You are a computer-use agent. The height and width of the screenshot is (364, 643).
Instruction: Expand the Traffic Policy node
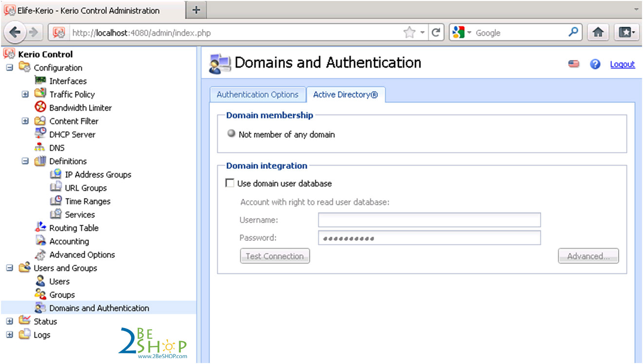(25, 94)
